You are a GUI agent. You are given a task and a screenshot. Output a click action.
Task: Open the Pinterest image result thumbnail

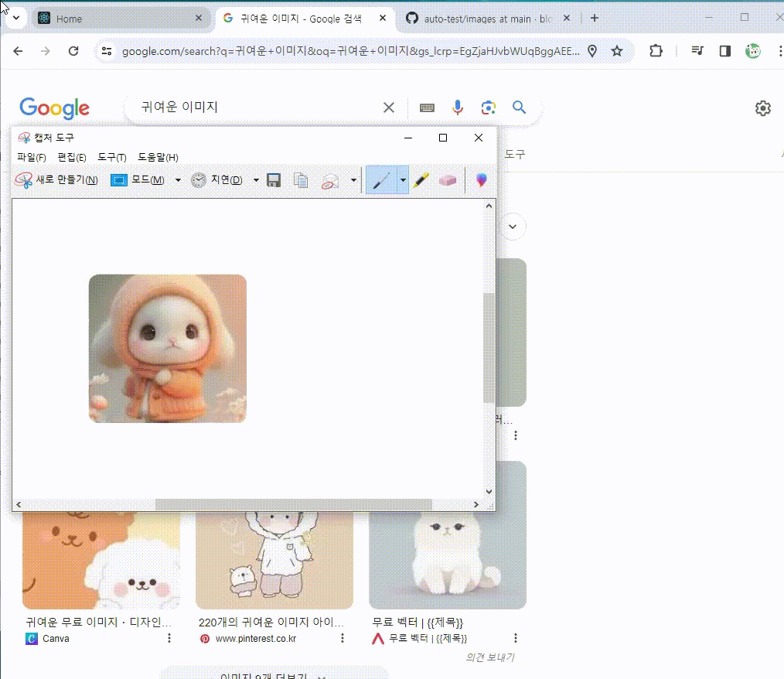tap(274, 560)
